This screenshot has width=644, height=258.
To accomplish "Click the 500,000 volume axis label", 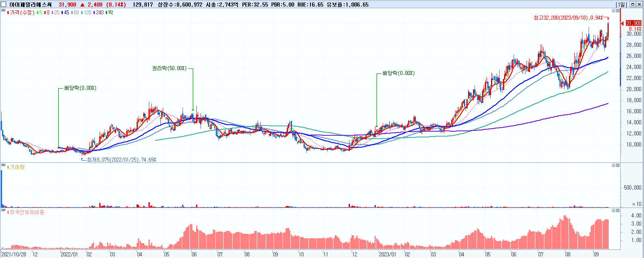I will click(633, 187).
